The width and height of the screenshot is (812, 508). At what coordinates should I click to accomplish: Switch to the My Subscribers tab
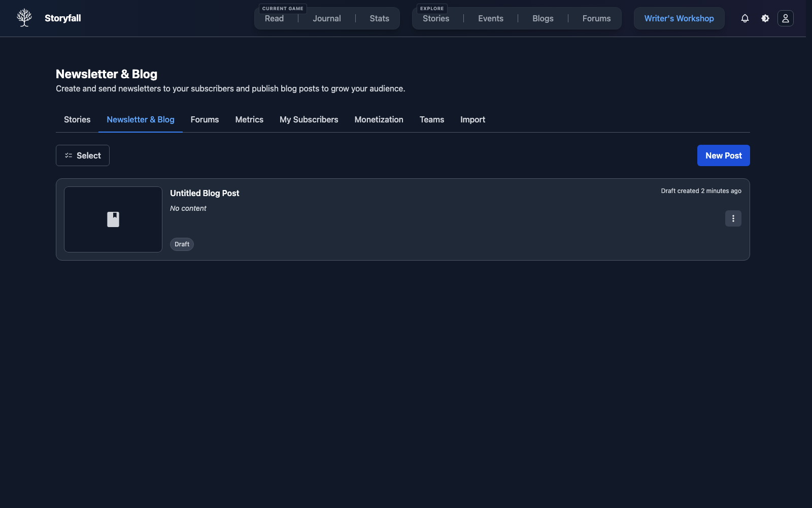309,119
